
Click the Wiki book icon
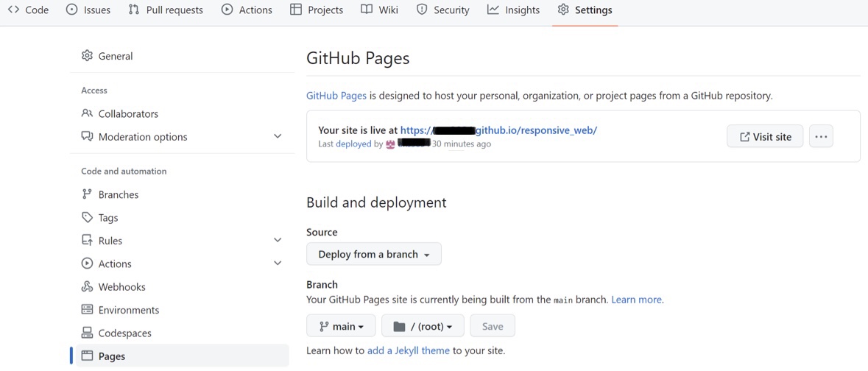[x=367, y=10]
